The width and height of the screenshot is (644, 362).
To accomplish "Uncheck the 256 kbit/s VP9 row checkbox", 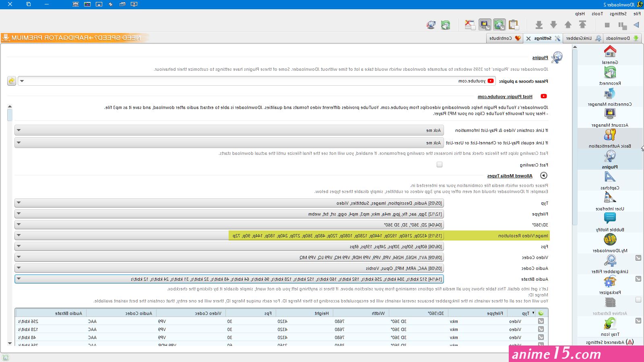I will pos(541,321).
